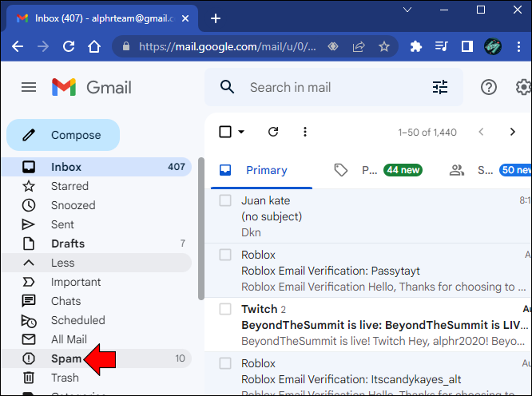Go to next page of emails
The image size is (532, 396).
click(x=512, y=132)
